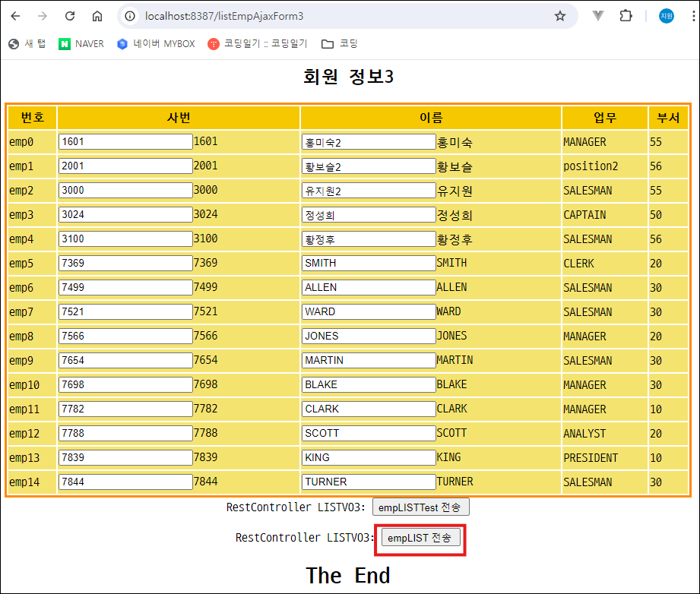Edit the name input containing WARD
Screen dimensions: 700x594
(369, 312)
